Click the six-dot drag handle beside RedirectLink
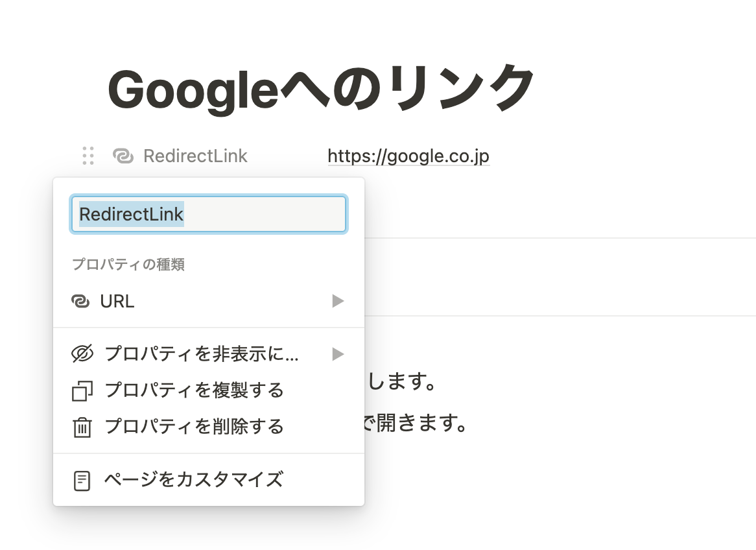This screenshot has width=756, height=550. click(88, 156)
